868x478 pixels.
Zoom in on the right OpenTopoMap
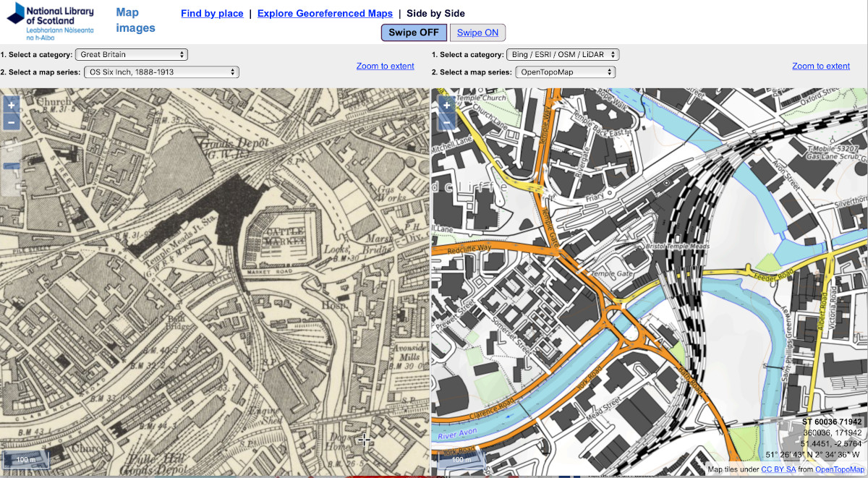point(446,105)
